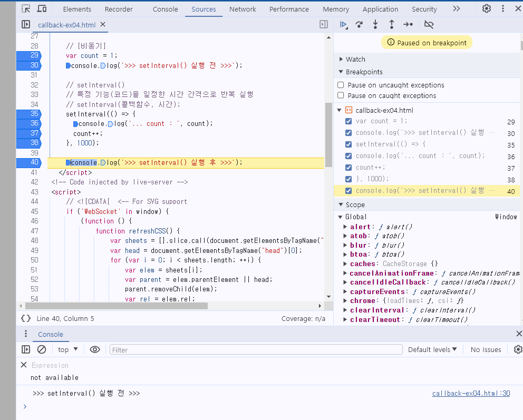
Task: Open the Security tab
Action: [424, 9]
